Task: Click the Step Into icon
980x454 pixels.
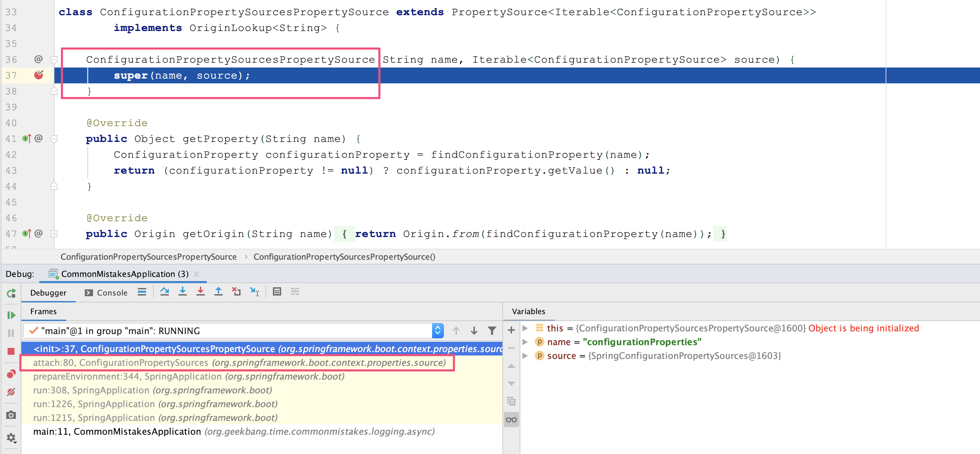Action: pos(183,292)
